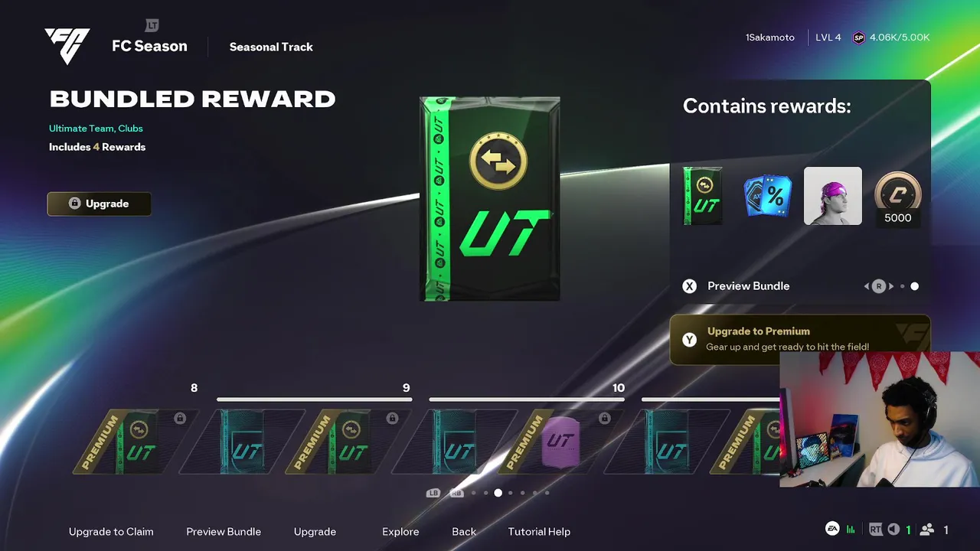This screenshot has height=551, width=980.
Task: Click the purple premium kit reward at level 10
Action: pos(560,441)
